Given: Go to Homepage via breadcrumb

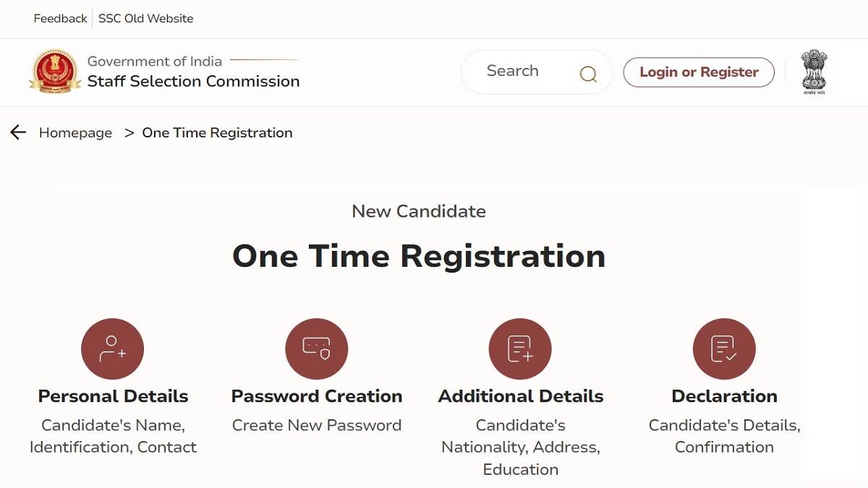Looking at the screenshot, I should pyautogui.click(x=75, y=133).
